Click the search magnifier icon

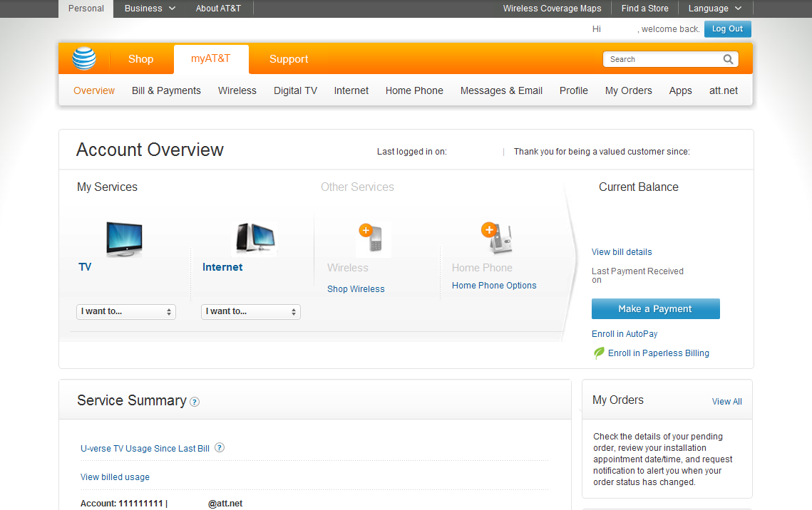point(728,59)
